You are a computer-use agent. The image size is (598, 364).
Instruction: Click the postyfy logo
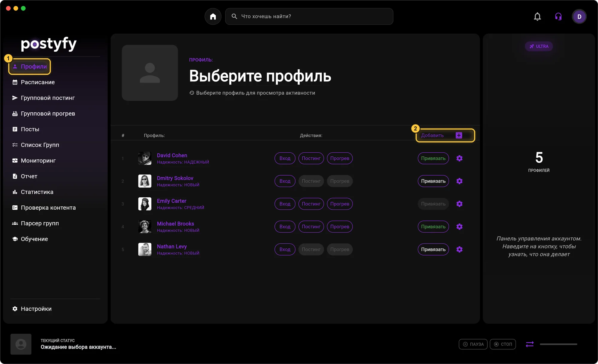tap(49, 44)
